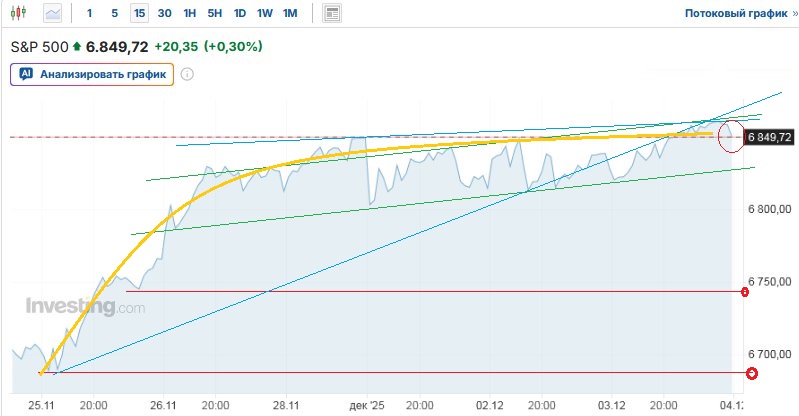Switch to 1H timeframe
799x416 pixels.
tap(190, 14)
